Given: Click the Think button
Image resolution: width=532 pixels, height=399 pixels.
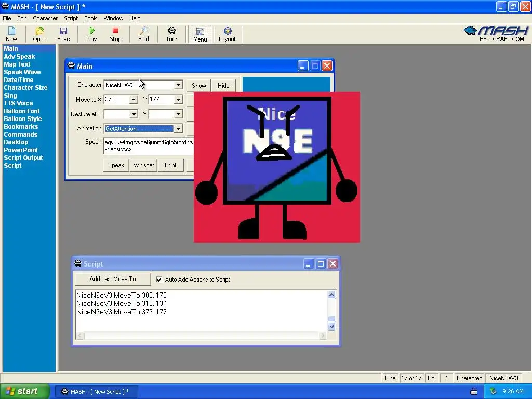Looking at the screenshot, I should coord(170,165).
